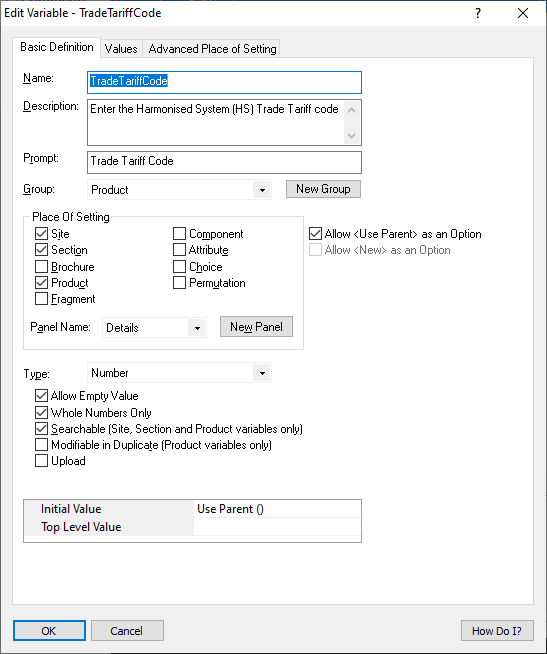Click description scroll up arrow
The width and height of the screenshot is (547, 654).
point(351,110)
